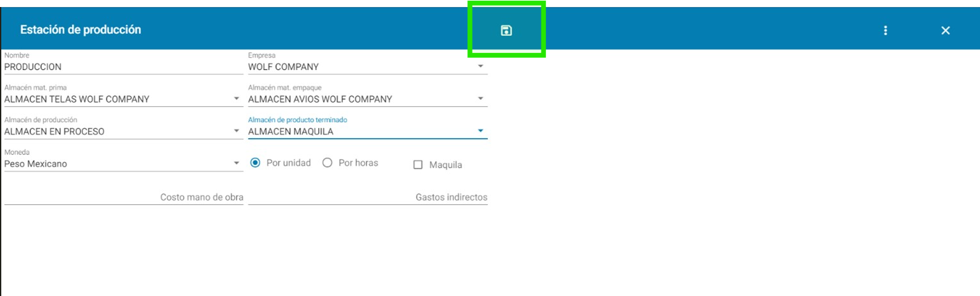Screen dimensions: 980x296
Task: Open the Almacén mat. prima dropdown
Action: [x=237, y=99]
